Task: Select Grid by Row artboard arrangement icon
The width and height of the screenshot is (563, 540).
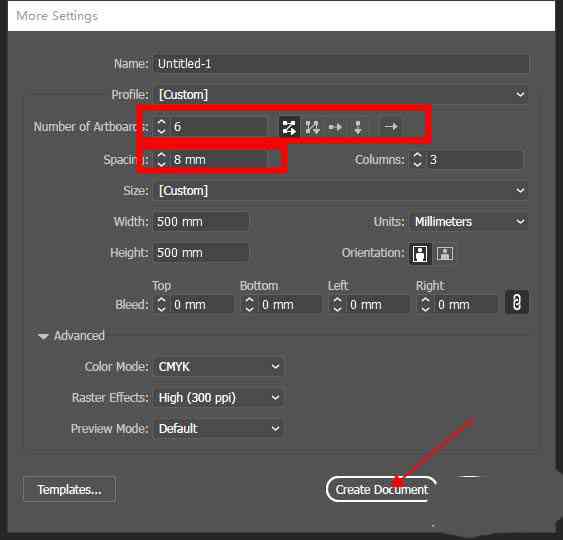Action: click(289, 127)
